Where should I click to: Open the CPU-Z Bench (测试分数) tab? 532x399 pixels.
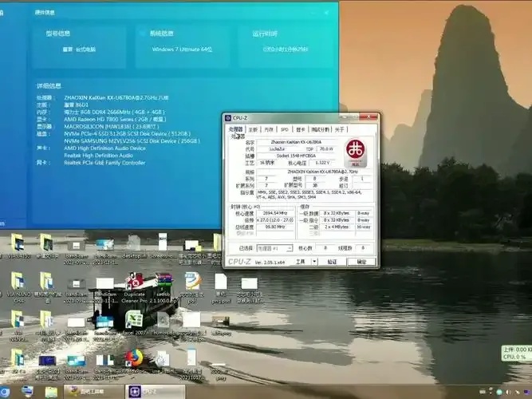tap(321, 129)
